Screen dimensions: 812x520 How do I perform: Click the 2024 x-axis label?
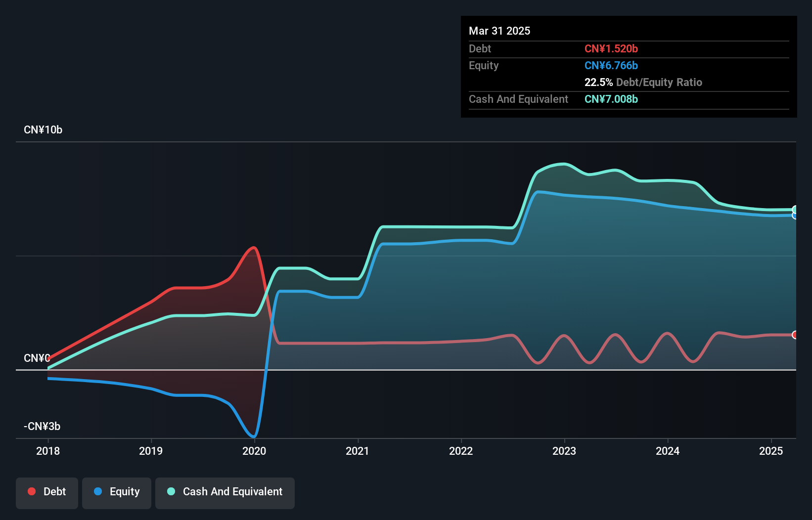click(x=668, y=451)
